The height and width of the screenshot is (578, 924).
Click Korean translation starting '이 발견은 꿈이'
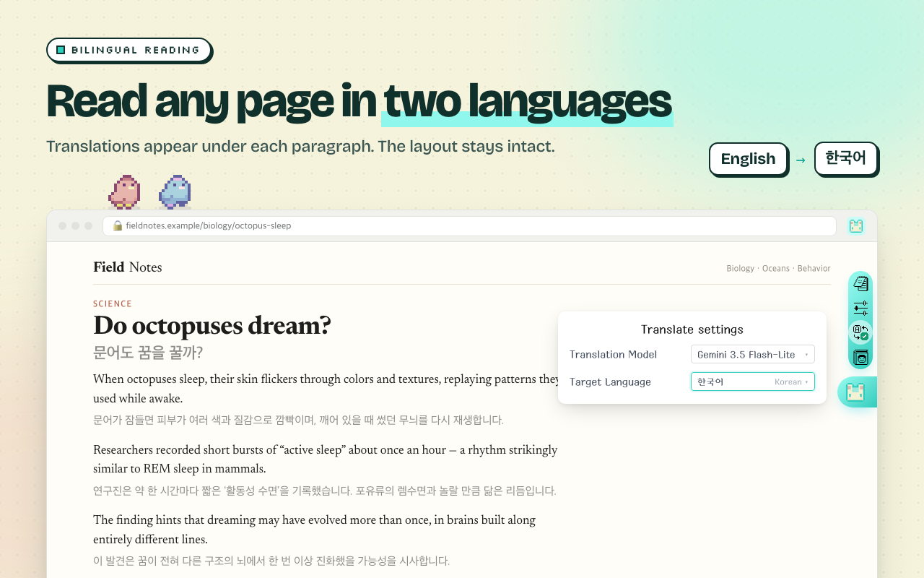pos(271,561)
